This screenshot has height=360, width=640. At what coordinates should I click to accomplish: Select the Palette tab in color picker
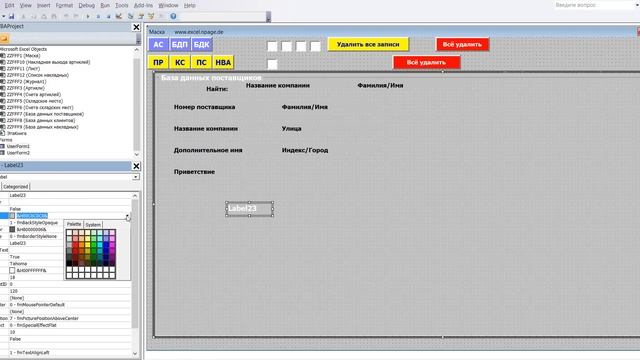tap(74, 224)
